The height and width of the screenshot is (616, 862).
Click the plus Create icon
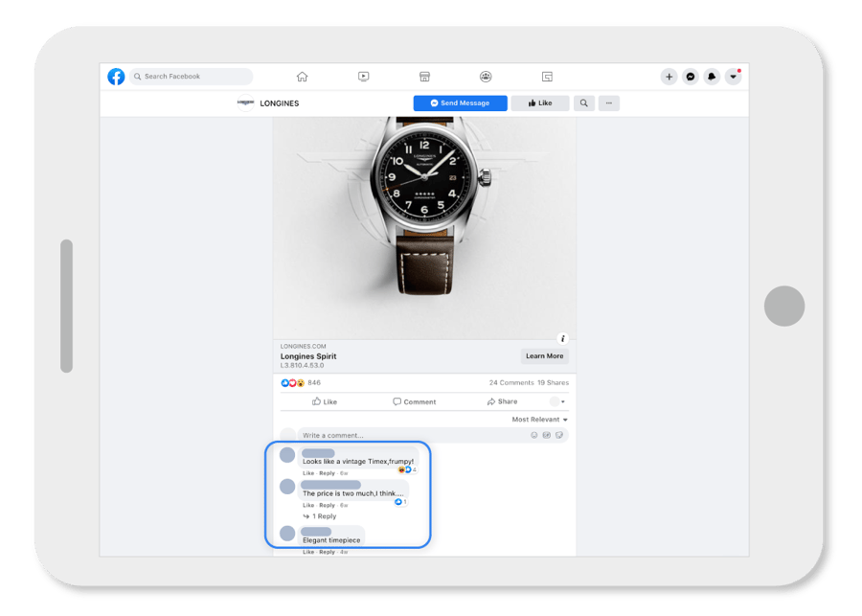click(x=669, y=77)
